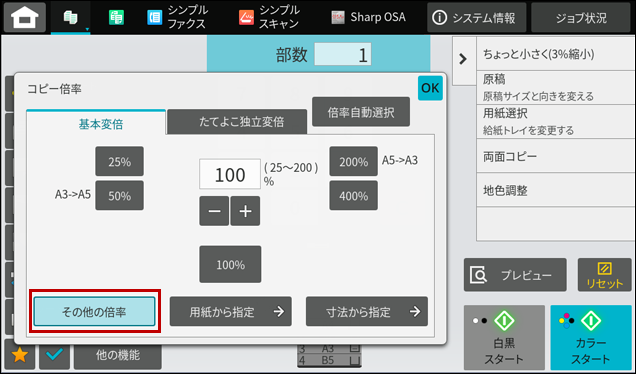Decrease ratio with minus button
636x374 pixels.
[x=214, y=211]
